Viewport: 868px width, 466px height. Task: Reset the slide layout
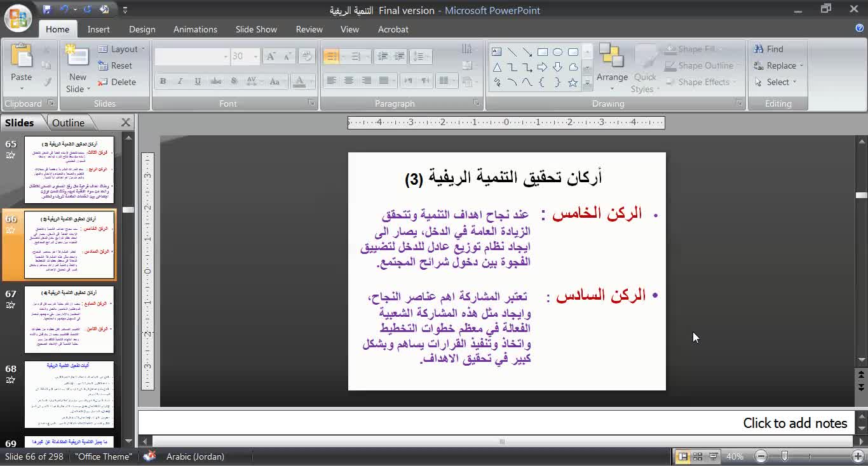(115, 65)
